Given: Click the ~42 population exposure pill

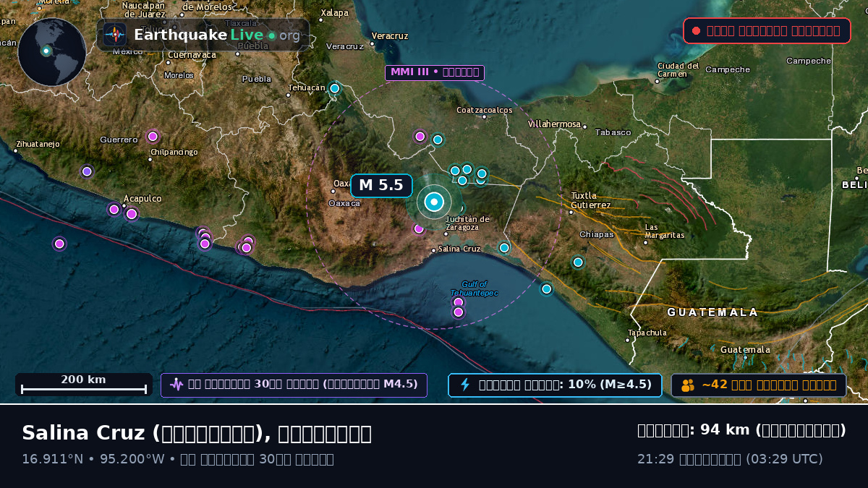Looking at the screenshot, I should tap(759, 385).
